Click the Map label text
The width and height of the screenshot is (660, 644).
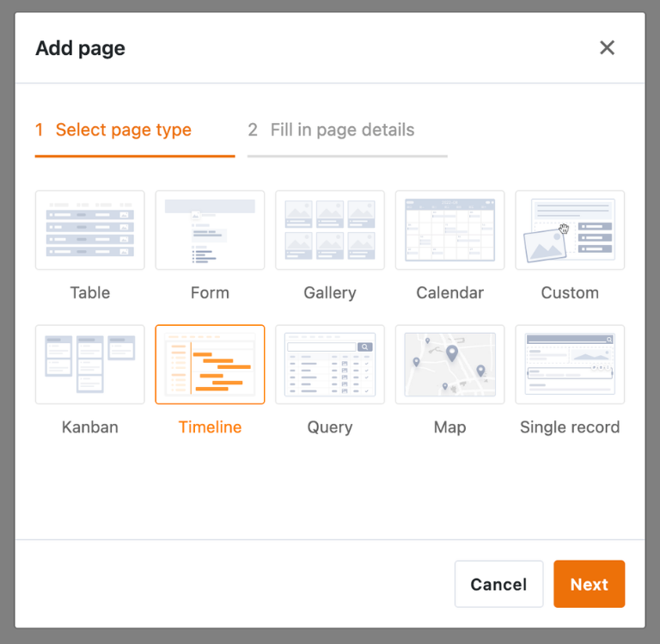450,427
